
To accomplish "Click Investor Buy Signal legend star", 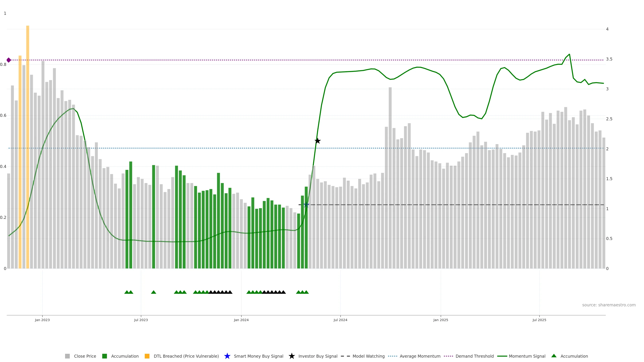I will pos(291,356).
